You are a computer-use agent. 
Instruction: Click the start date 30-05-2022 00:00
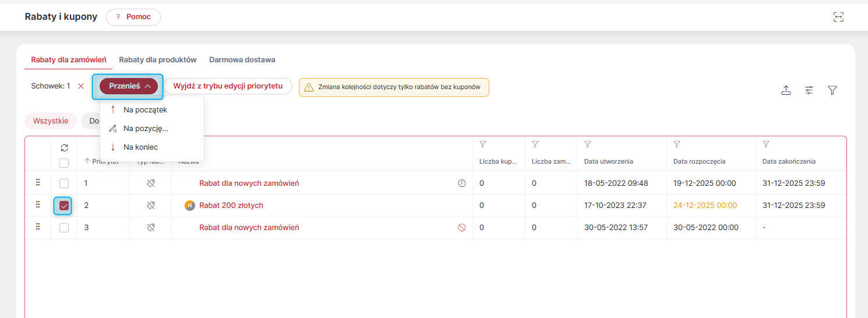coord(706,228)
